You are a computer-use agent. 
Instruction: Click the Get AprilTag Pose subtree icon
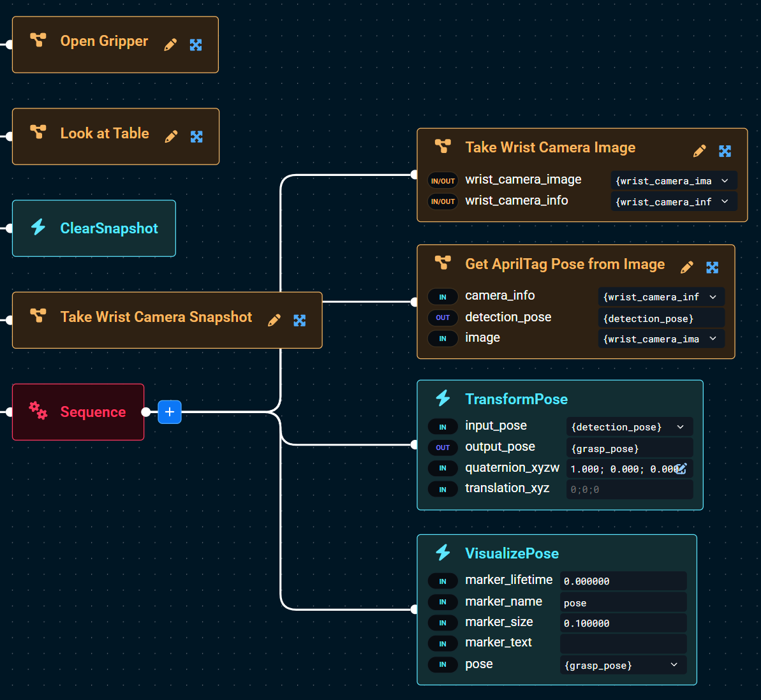pyautogui.click(x=443, y=263)
